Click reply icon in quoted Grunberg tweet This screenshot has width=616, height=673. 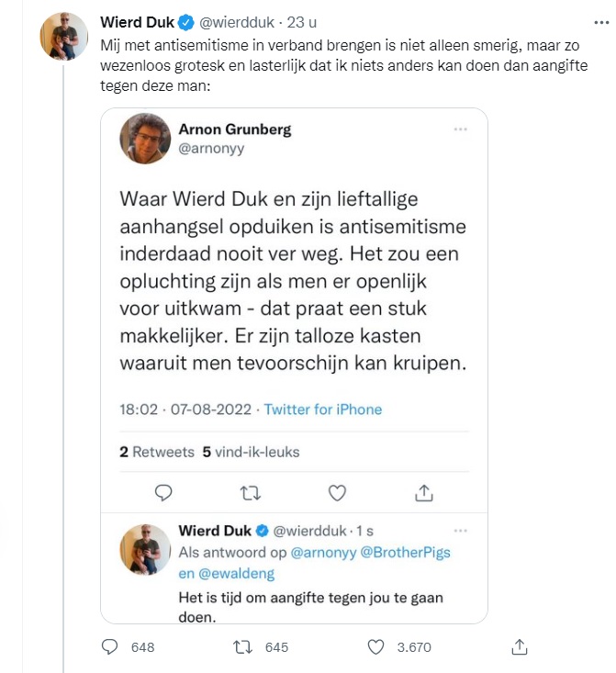coord(163,493)
